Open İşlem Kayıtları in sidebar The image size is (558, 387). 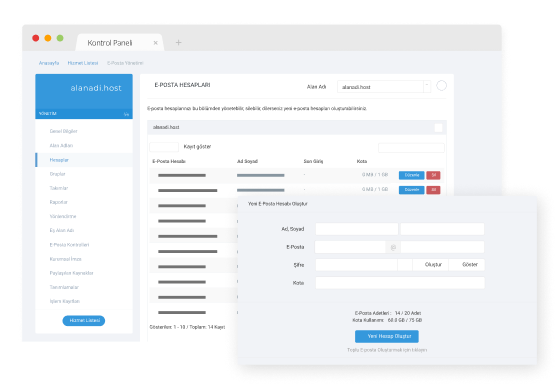click(x=64, y=301)
